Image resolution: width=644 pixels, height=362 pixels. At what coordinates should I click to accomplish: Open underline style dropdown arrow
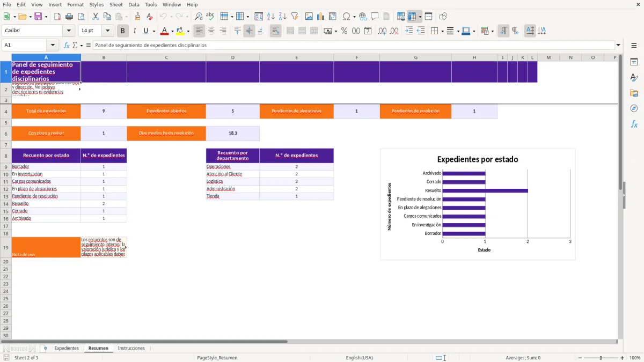[153, 31]
